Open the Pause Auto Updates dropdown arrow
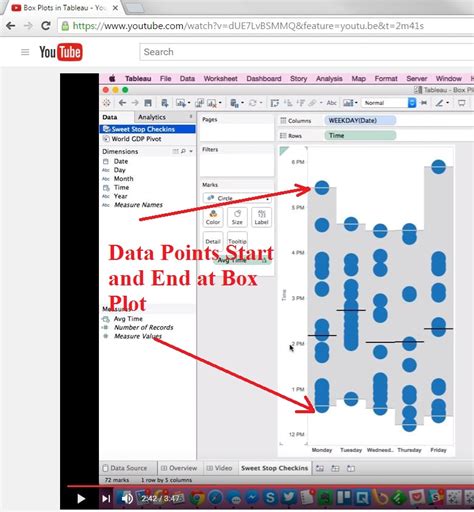The width and height of the screenshot is (474, 512). (242, 103)
